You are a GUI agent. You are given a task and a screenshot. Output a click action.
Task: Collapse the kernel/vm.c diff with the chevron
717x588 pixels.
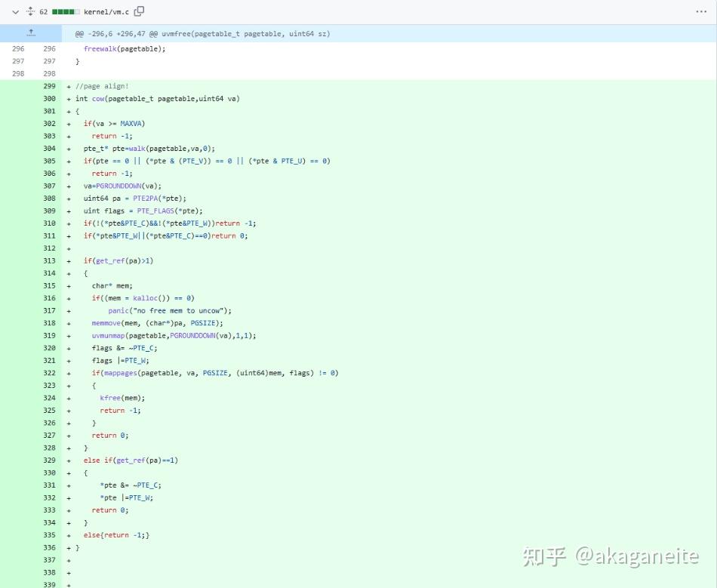click(x=15, y=11)
